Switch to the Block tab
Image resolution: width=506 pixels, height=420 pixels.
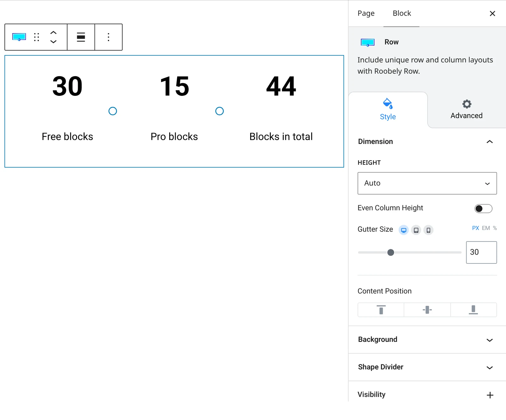click(402, 13)
